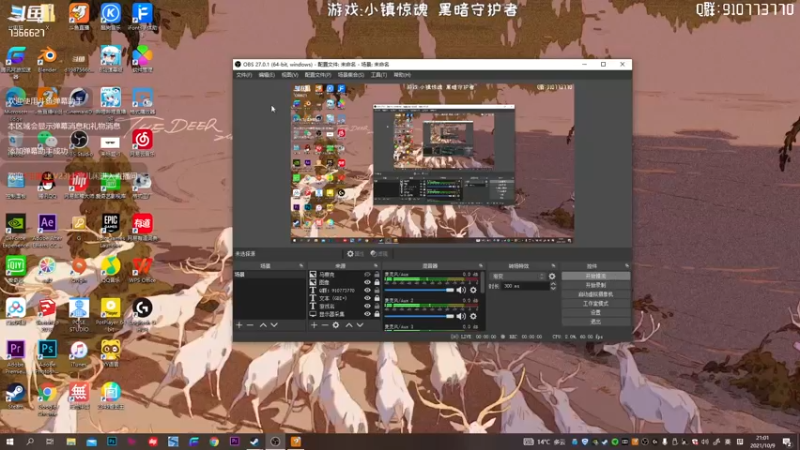Open Mic/Aux audio settings gear
800x450 pixels.
473,290
